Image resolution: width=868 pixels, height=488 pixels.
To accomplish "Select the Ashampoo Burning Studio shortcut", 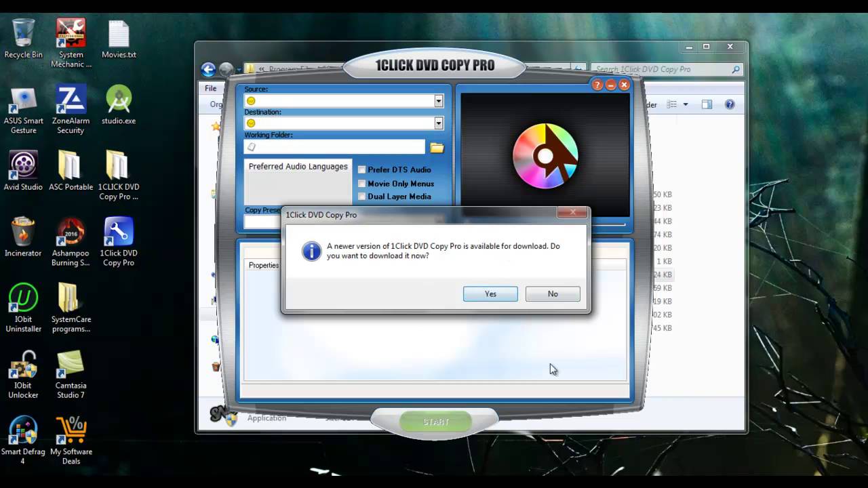I will click(x=71, y=242).
